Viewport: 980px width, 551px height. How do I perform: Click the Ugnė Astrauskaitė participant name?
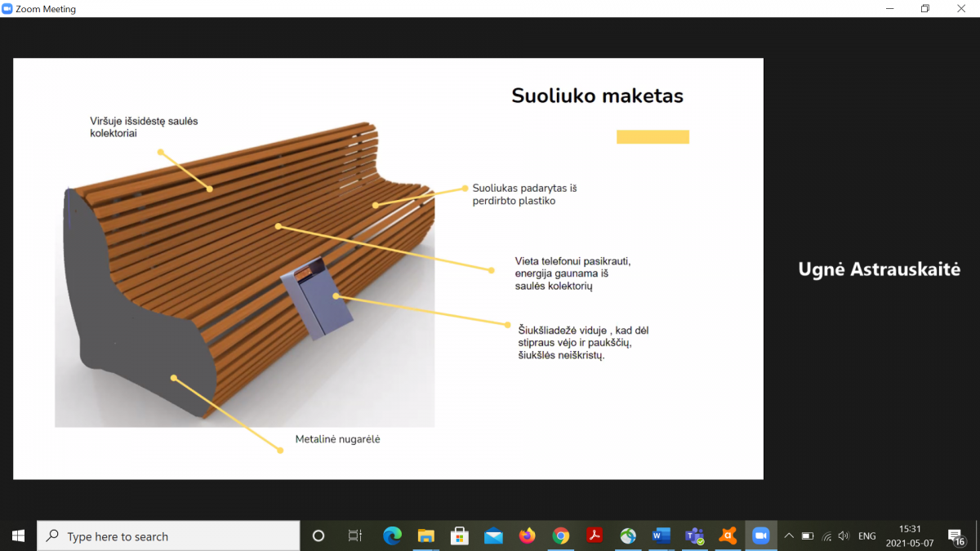coord(880,269)
